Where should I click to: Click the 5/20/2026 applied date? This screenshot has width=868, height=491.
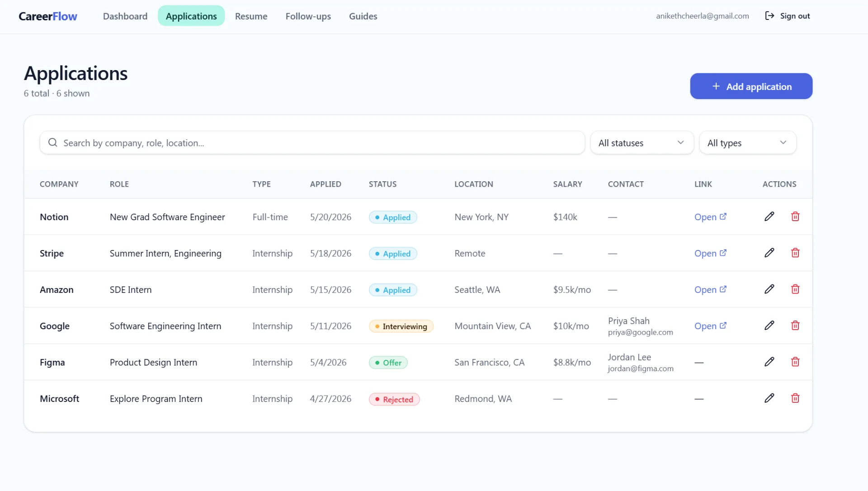[x=330, y=217]
